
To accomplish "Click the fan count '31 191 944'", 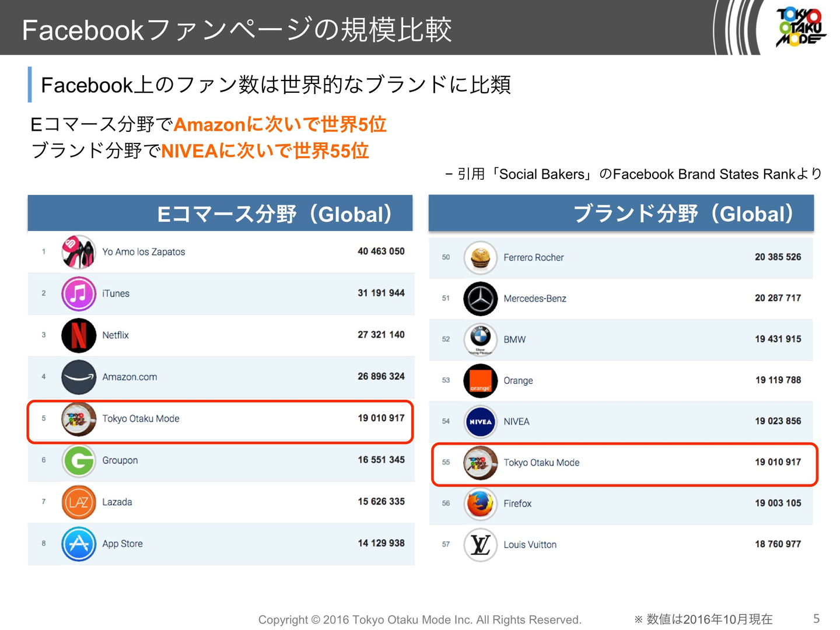I will point(381,293).
